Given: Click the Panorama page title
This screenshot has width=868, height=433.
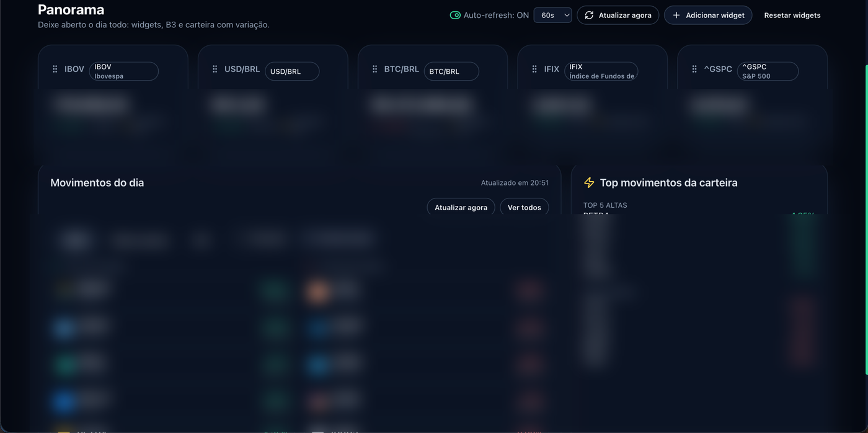Looking at the screenshot, I should pyautogui.click(x=71, y=9).
